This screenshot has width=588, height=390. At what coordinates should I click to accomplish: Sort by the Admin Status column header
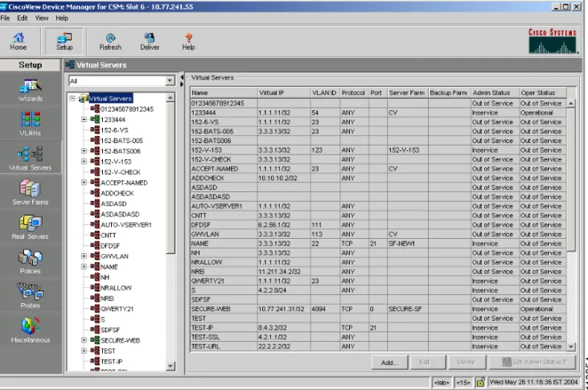click(495, 92)
